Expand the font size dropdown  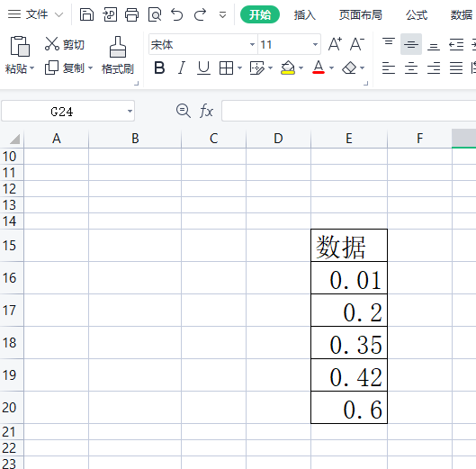[316, 45]
